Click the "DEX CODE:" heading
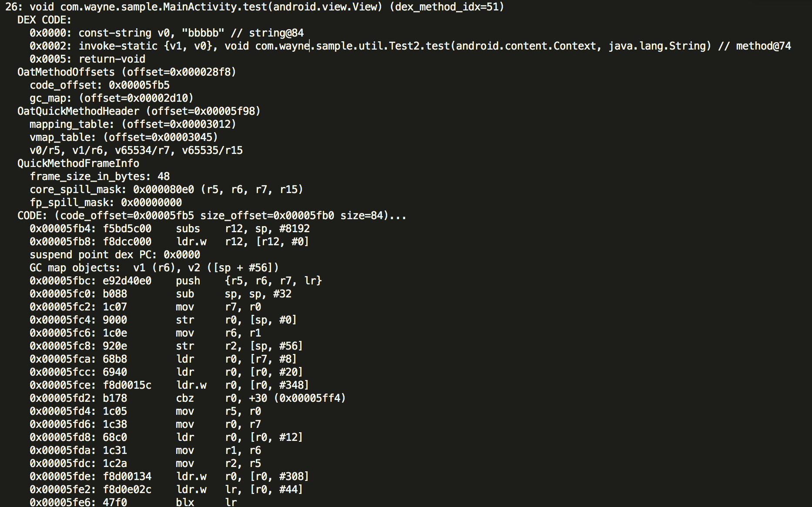The height and width of the screenshot is (507, 812). click(44, 20)
